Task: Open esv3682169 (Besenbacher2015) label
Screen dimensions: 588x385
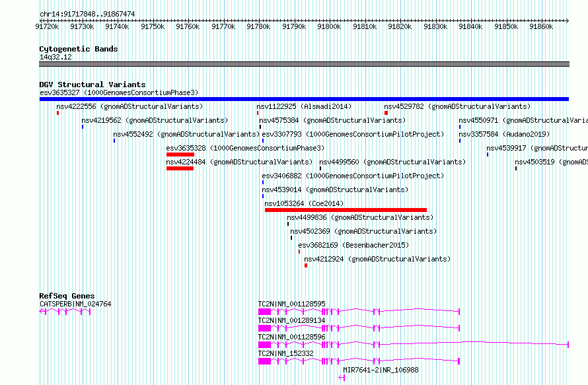Action: tap(353, 245)
